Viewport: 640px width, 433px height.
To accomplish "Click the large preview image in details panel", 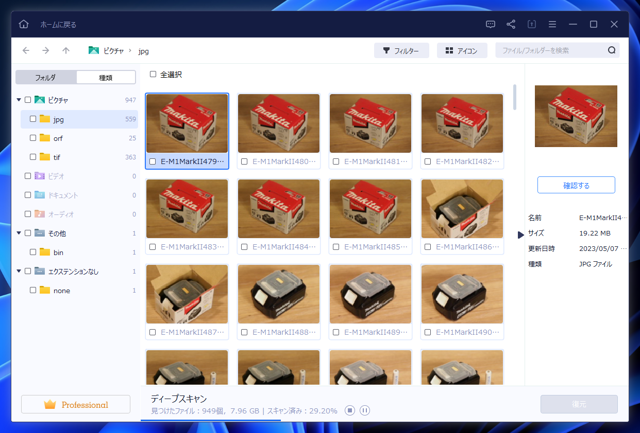I will [576, 116].
